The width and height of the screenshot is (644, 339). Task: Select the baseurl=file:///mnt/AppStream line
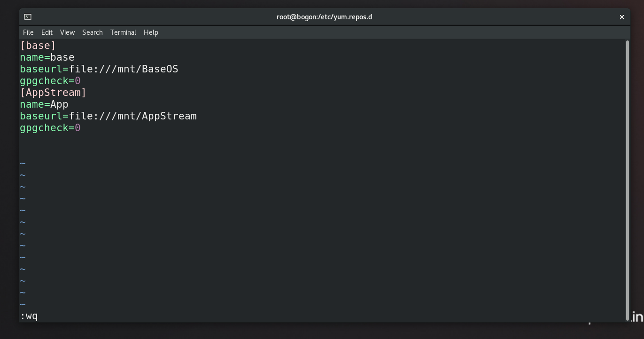[x=108, y=116]
